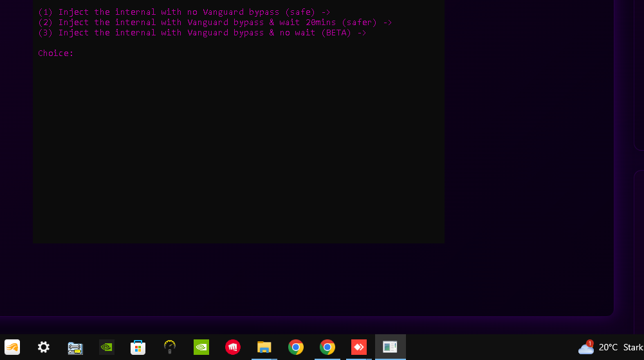Open the green NVIDIA taskbar icon
The height and width of the screenshot is (360, 644).
tap(201, 347)
